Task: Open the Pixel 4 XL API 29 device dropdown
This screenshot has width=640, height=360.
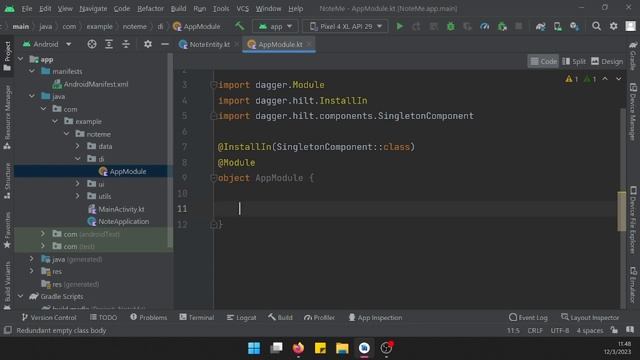Action: click(x=345, y=27)
